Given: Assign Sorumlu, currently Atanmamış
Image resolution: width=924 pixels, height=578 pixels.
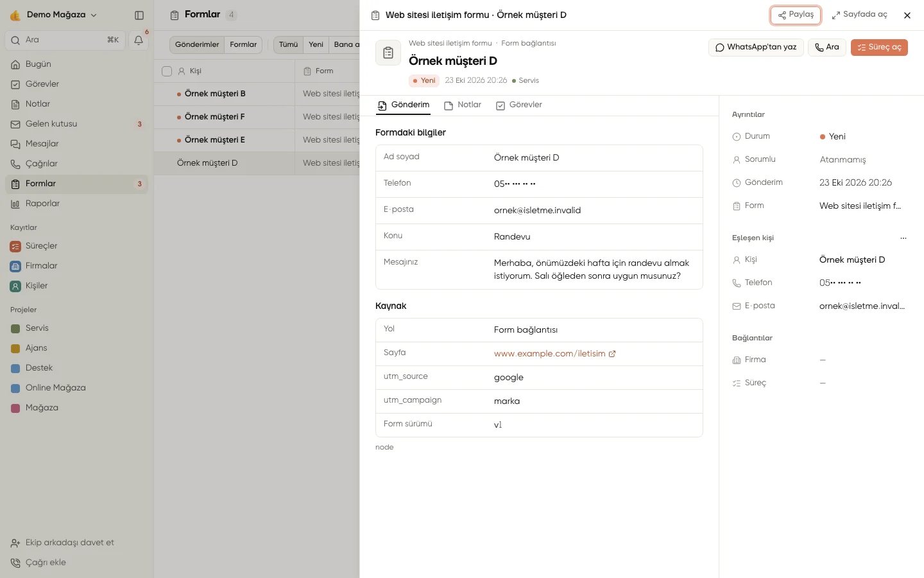Looking at the screenshot, I should pos(843,160).
